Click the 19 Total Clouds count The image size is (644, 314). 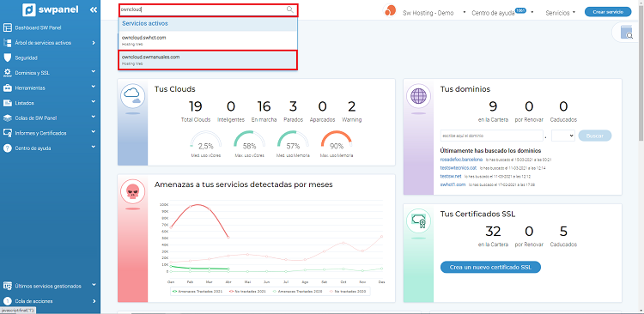(196, 106)
